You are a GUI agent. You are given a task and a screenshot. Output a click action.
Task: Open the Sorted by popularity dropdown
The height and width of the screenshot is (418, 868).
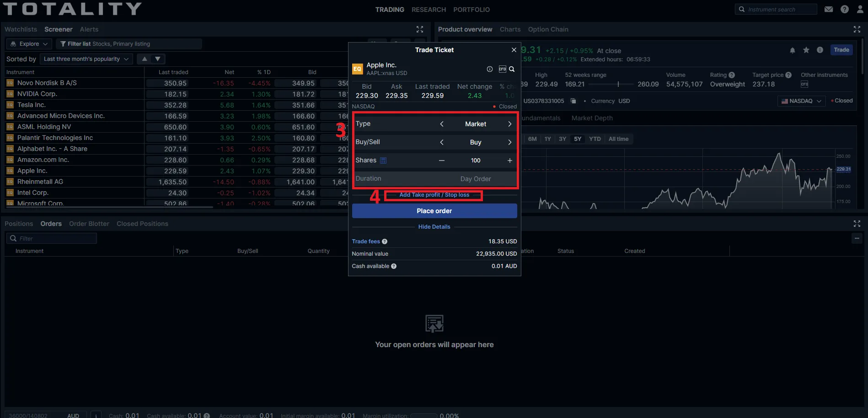tap(86, 59)
